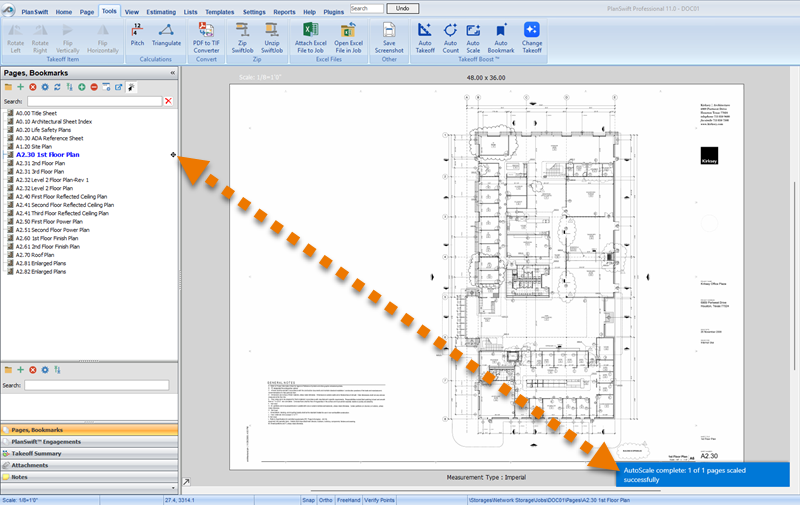Click the green plus in Pages toolbar
Screen dimensions: 800x505
(20, 87)
